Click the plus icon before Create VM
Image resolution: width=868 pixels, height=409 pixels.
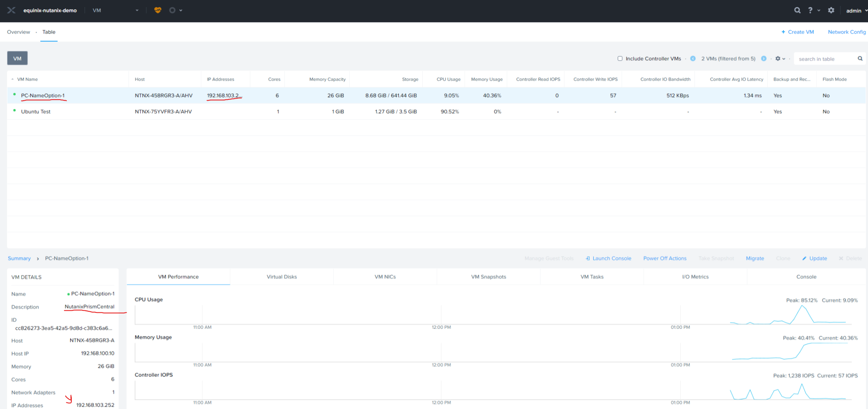[783, 32]
